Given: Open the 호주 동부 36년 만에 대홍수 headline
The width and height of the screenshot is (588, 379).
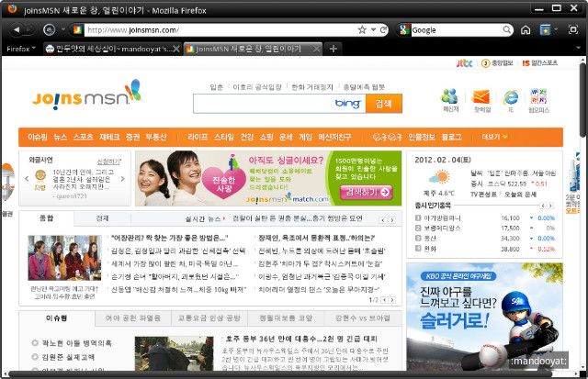Looking at the screenshot, I should tap(301, 339).
